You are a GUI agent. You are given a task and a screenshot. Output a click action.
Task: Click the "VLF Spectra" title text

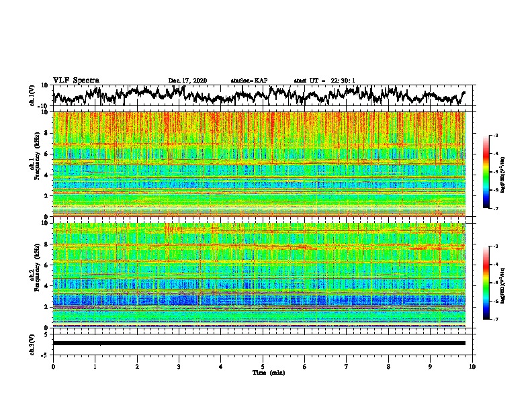(76, 80)
